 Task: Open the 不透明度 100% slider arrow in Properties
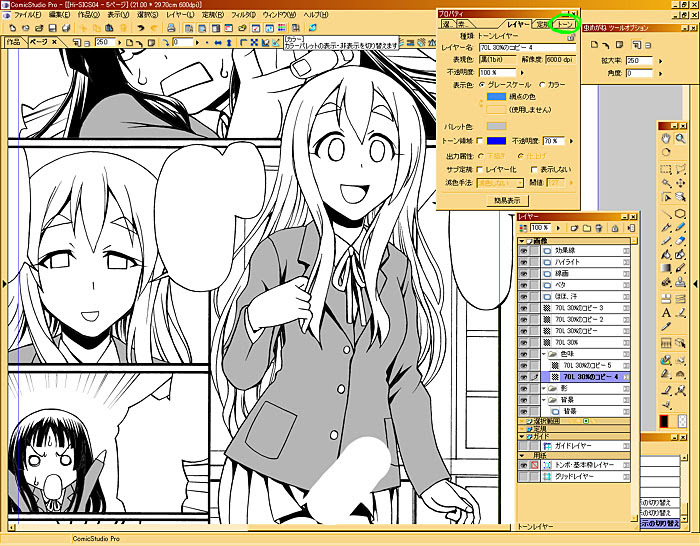522,72
